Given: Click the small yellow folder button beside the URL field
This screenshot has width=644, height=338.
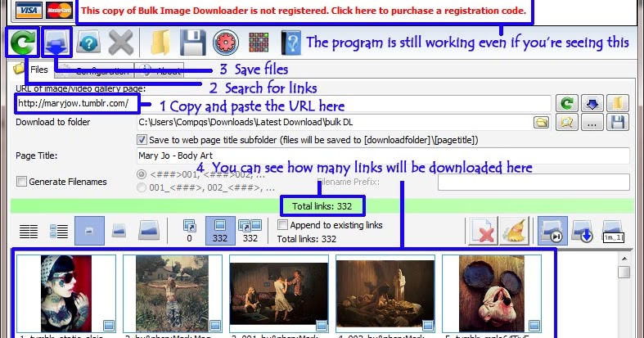Looking at the screenshot, I should [x=617, y=103].
